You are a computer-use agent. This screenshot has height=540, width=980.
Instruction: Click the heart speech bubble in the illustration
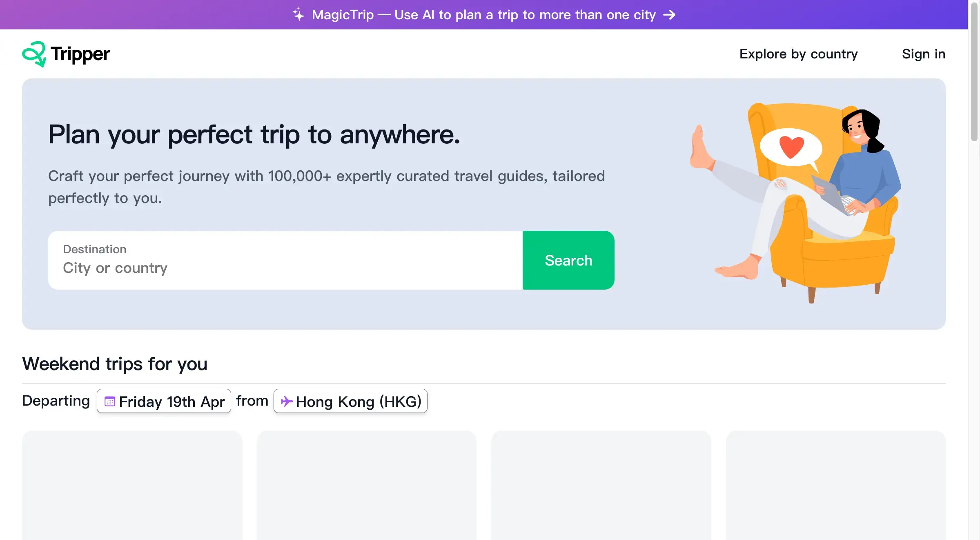pyautogui.click(x=791, y=147)
